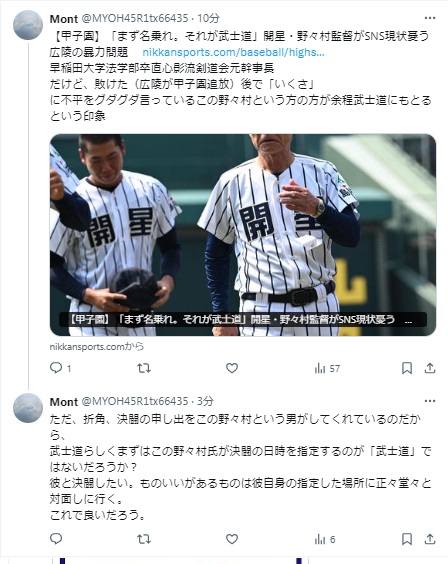Open Mont's profile avatar on second post
The height and width of the screenshot is (564, 448).
point(28,408)
